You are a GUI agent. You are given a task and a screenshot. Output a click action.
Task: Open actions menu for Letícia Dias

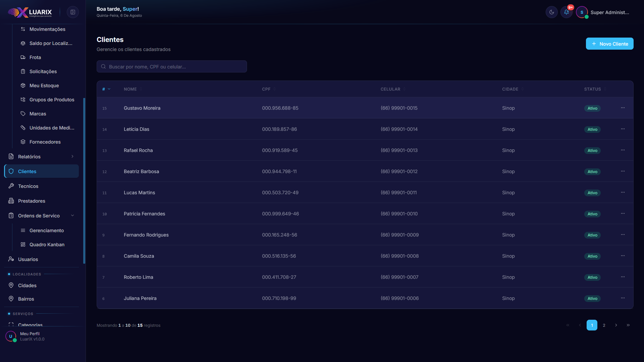click(x=623, y=129)
